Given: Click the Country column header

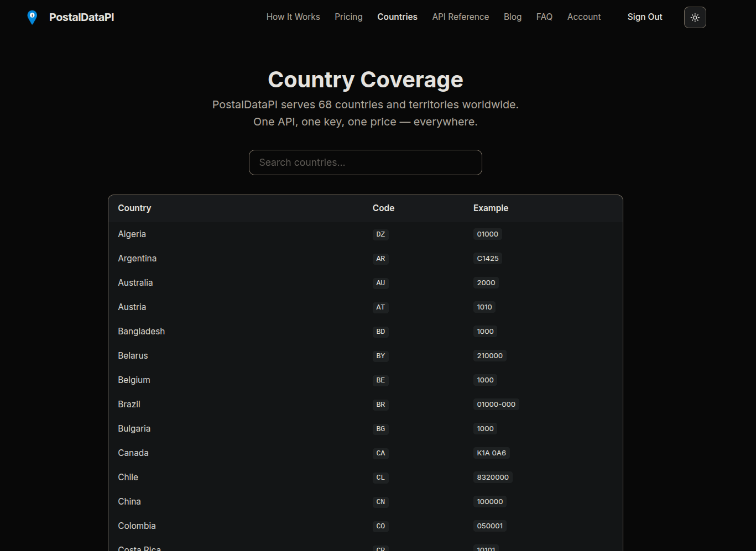Looking at the screenshot, I should click(134, 208).
